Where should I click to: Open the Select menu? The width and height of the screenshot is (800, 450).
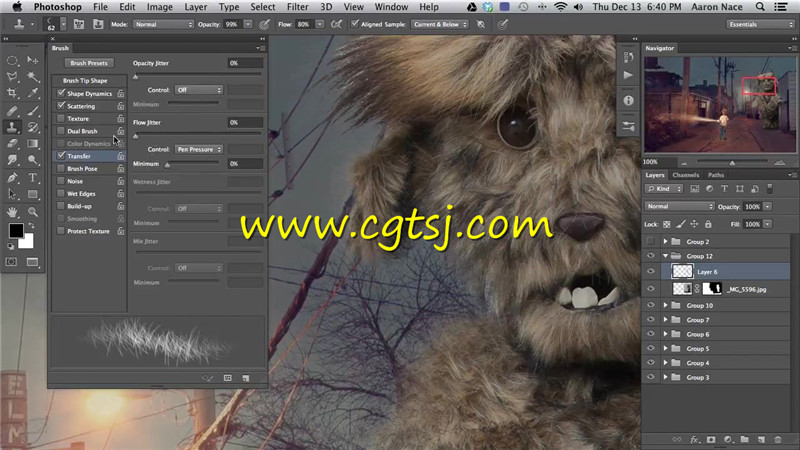[x=263, y=7]
